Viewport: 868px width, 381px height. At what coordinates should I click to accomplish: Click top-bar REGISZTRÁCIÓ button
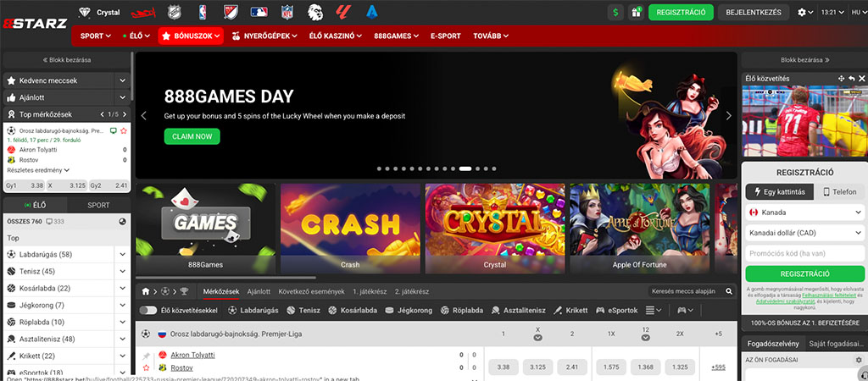[681, 12]
